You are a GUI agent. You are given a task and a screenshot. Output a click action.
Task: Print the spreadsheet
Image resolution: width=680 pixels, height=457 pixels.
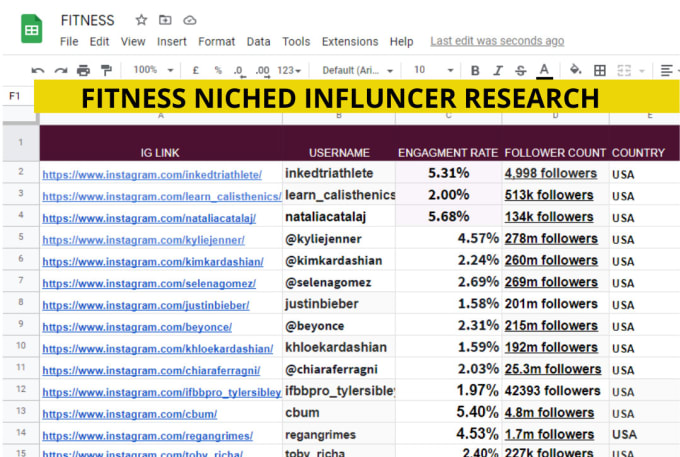83,70
